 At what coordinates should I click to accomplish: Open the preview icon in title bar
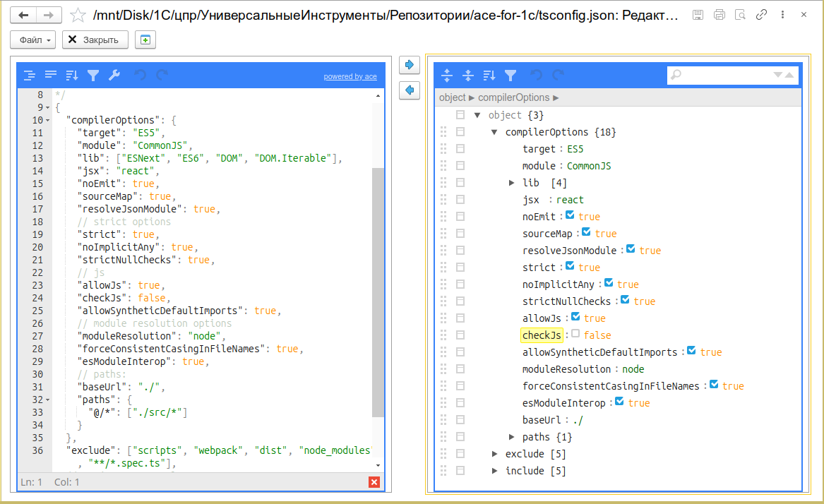[x=740, y=15]
